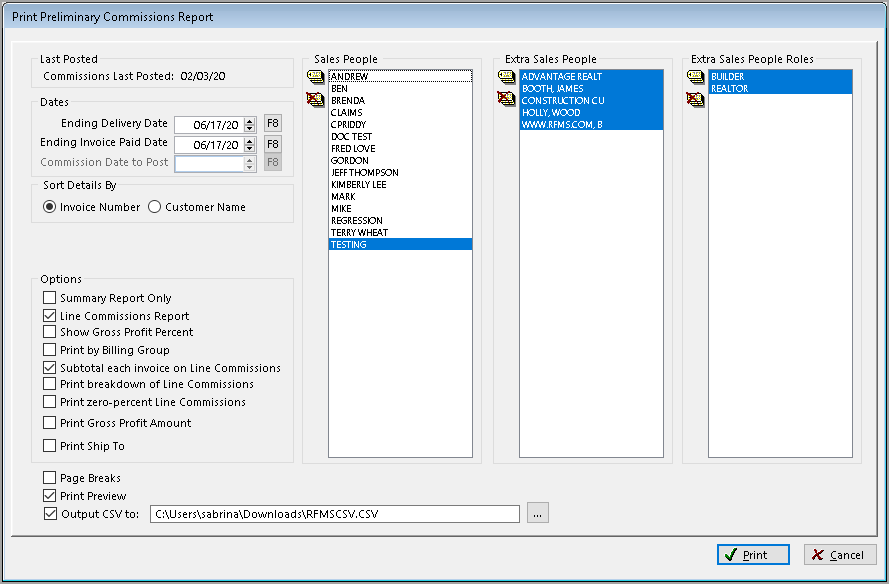Select CPRIDDY in Sales People list
This screenshot has width=889, height=584.
click(x=400, y=124)
